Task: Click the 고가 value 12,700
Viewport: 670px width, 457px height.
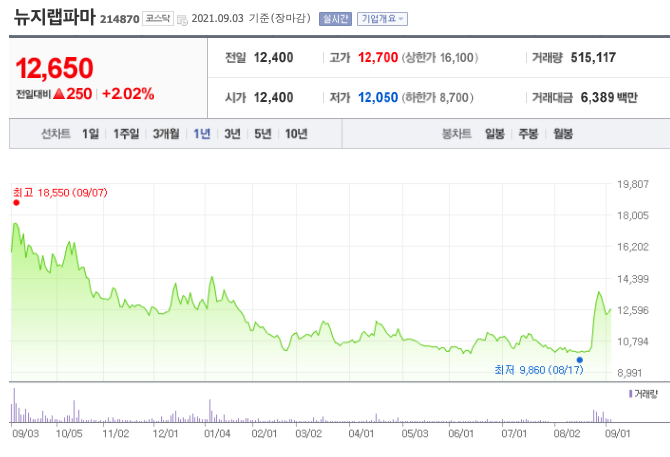Action: 378,58
